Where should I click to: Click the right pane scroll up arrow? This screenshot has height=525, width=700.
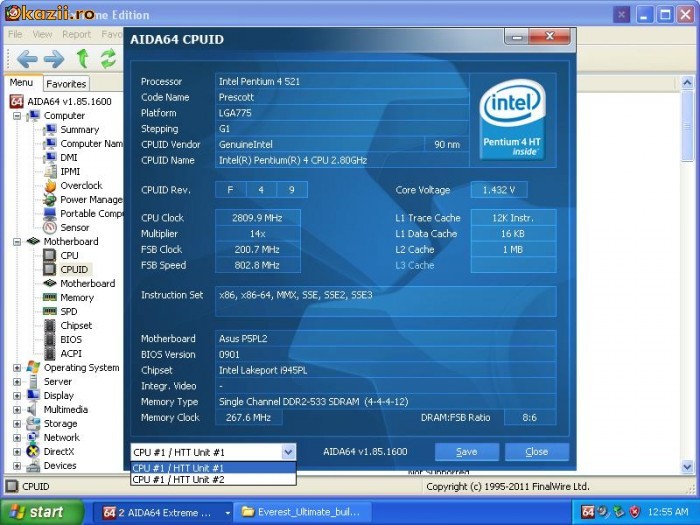(x=687, y=83)
